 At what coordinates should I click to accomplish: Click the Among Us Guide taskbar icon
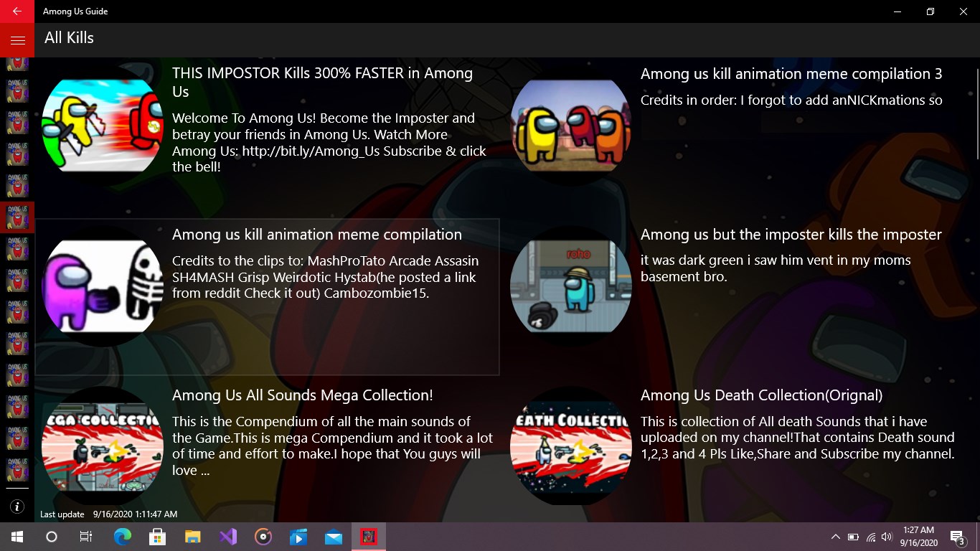tap(369, 537)
